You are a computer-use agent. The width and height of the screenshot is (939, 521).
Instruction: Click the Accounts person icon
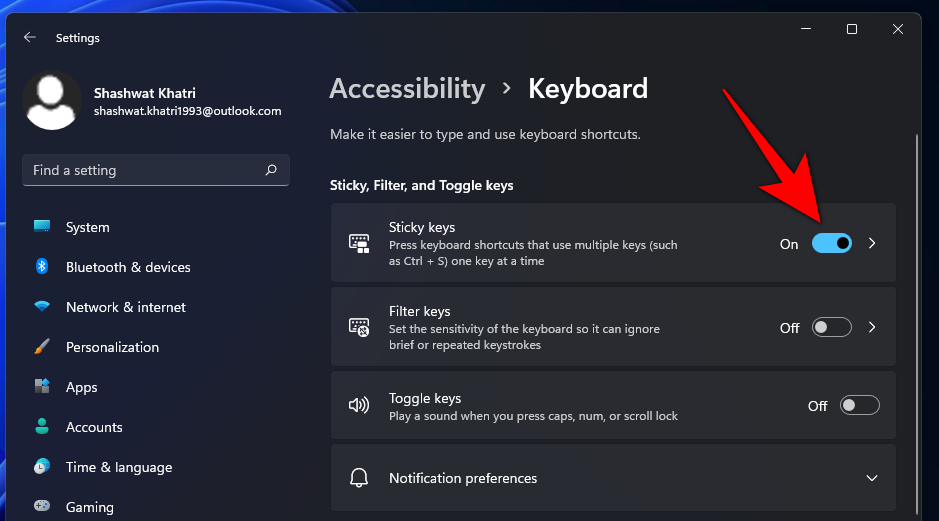coord(42,427)
